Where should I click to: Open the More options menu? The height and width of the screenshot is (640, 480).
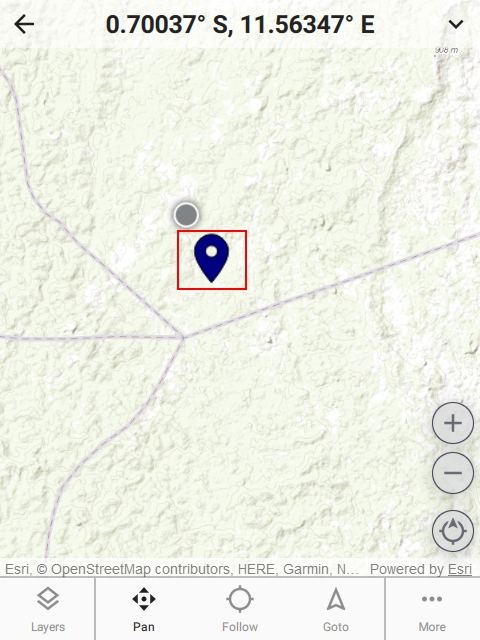coord(432,609)
